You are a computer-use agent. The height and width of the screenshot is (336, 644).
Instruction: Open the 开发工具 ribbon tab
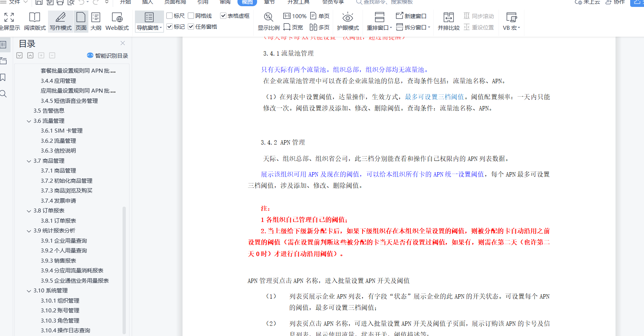tap(299, 2)
